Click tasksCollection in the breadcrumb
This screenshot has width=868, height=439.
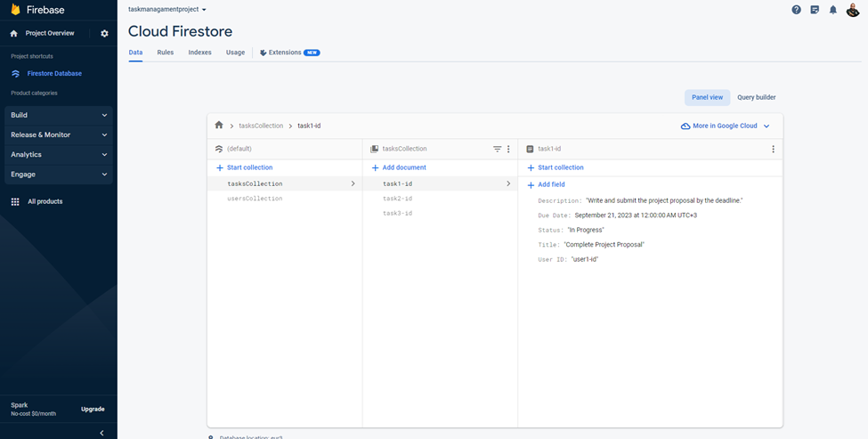tap(261, 126)
